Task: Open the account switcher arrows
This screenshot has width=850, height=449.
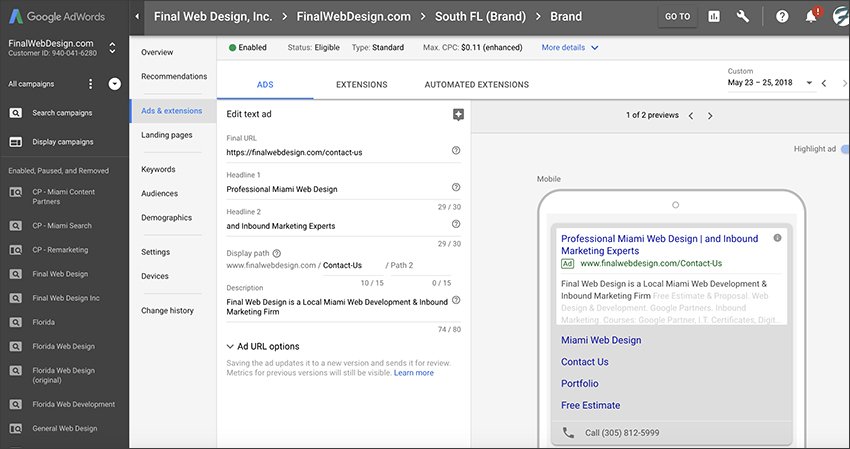Action: (112, 48)
